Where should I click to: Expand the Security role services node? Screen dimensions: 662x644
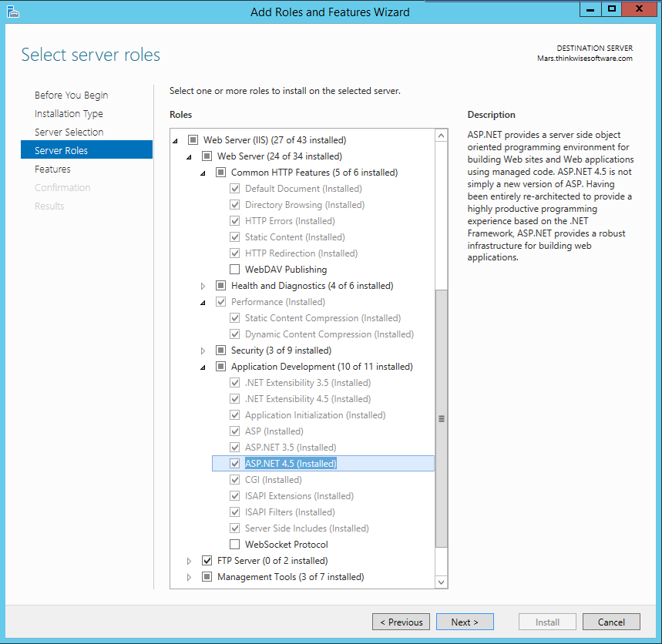coord(203,351)
